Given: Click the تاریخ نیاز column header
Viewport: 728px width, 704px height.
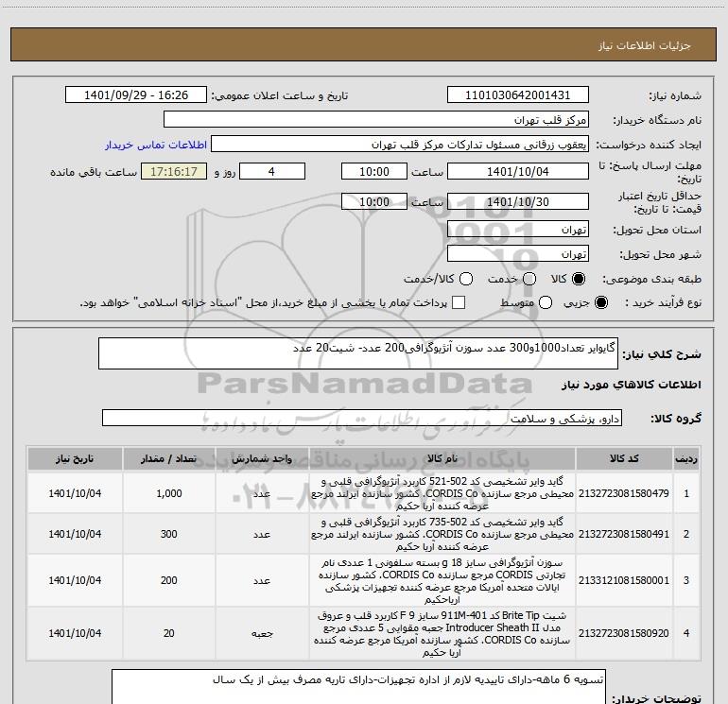Looking at the screenshot, I should click(x=75, y=459).
